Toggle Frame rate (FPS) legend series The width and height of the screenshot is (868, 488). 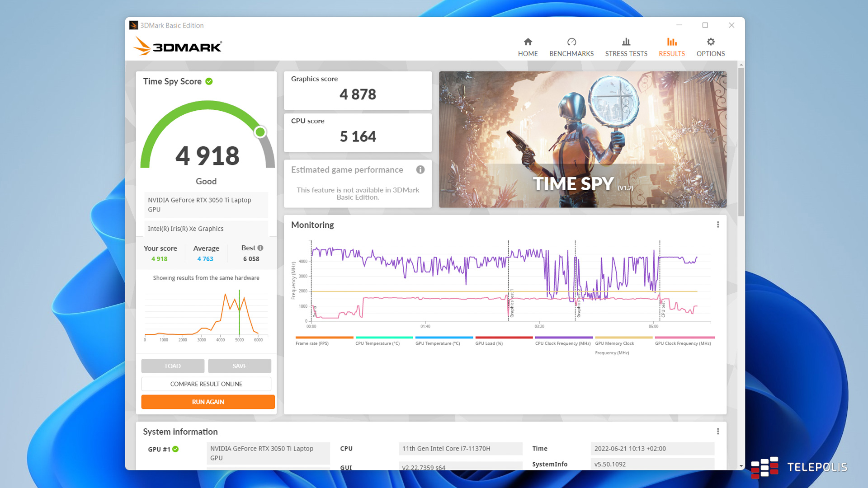coord(312,343)
